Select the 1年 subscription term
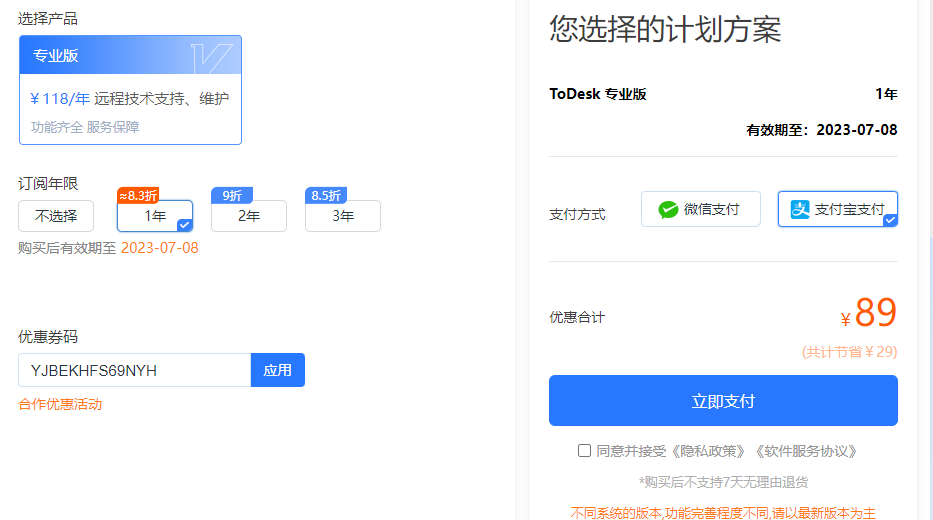The width and height of the screenshot is (933, 520). coord(155,216)
